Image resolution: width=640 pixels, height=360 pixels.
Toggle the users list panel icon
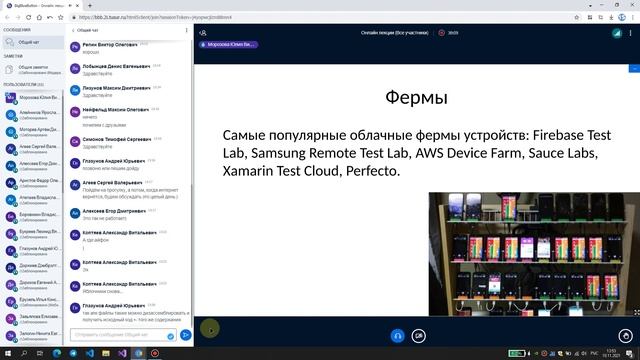click(x=203, y=33)
